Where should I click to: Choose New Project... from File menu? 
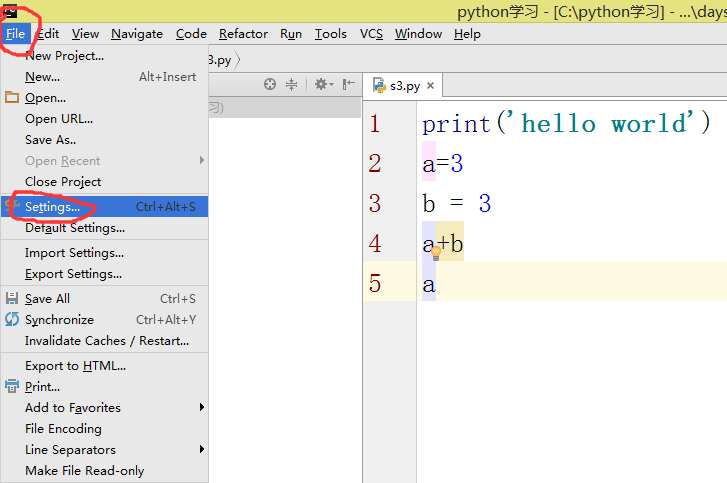[104, 56]
